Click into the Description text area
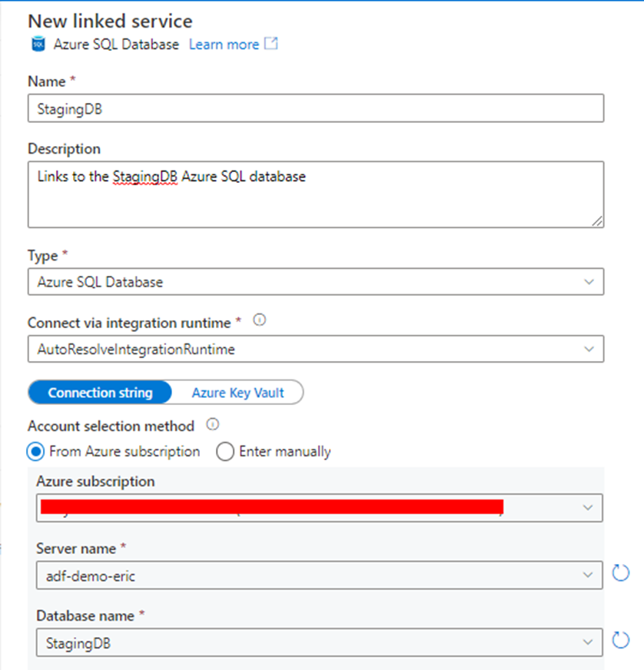Viewport: 644px width, 670px height. [x=316, y=194]
